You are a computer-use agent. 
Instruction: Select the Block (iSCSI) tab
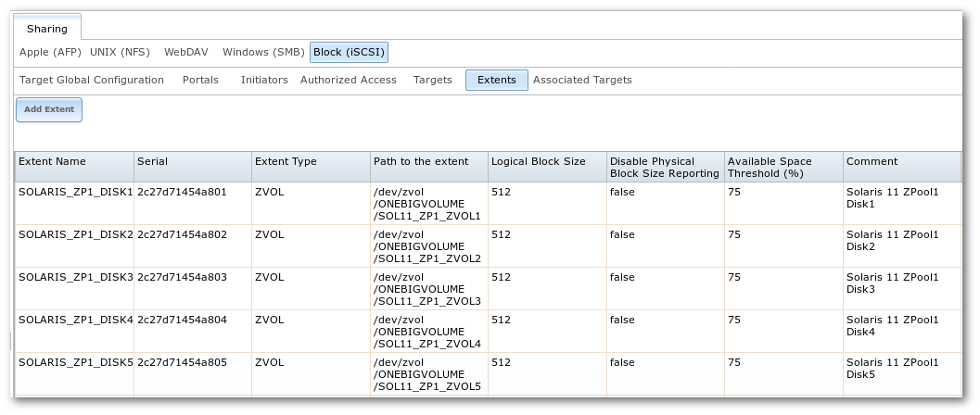[x=350, y=53]
